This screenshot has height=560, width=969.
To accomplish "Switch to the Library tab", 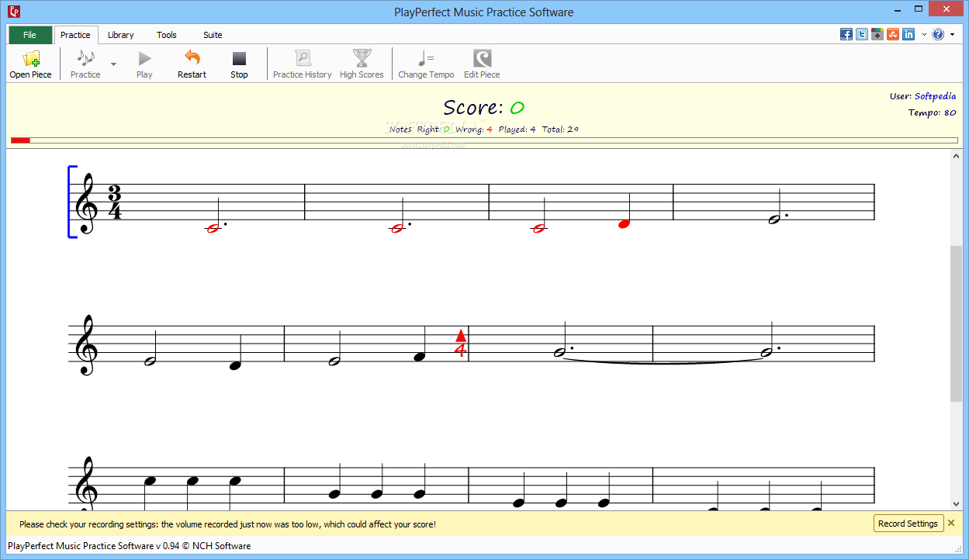I will pos(120,35).
